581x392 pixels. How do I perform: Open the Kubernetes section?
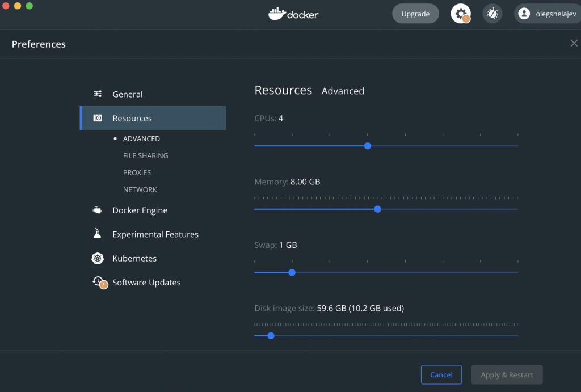pos(134,258)
